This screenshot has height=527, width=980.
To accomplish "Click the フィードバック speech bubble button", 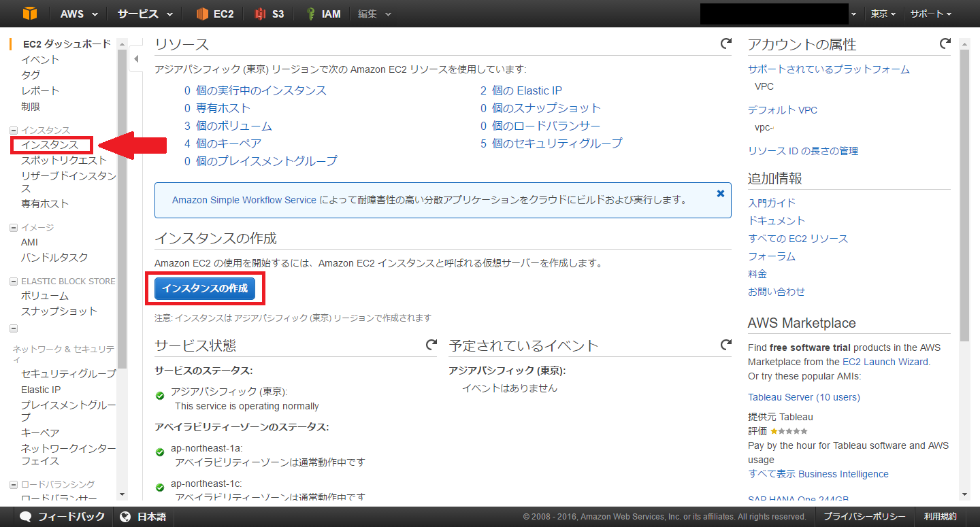I will pos(63,517).
